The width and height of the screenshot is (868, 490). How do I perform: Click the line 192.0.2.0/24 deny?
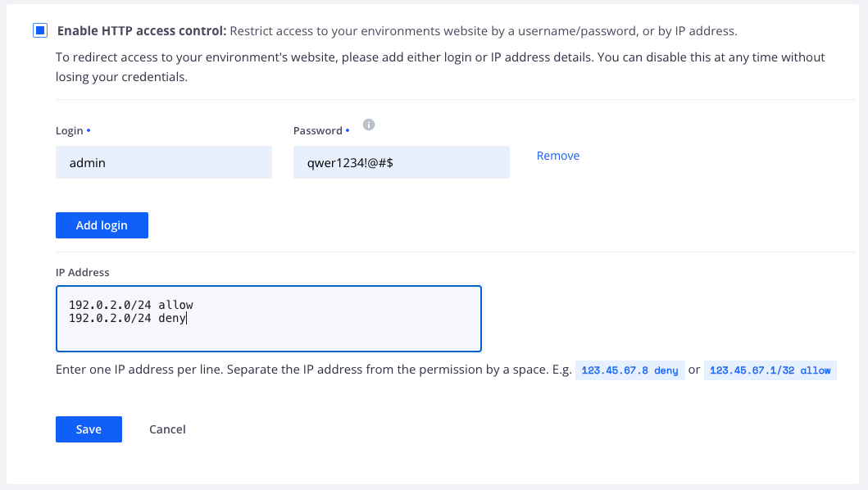pos(129,317)
